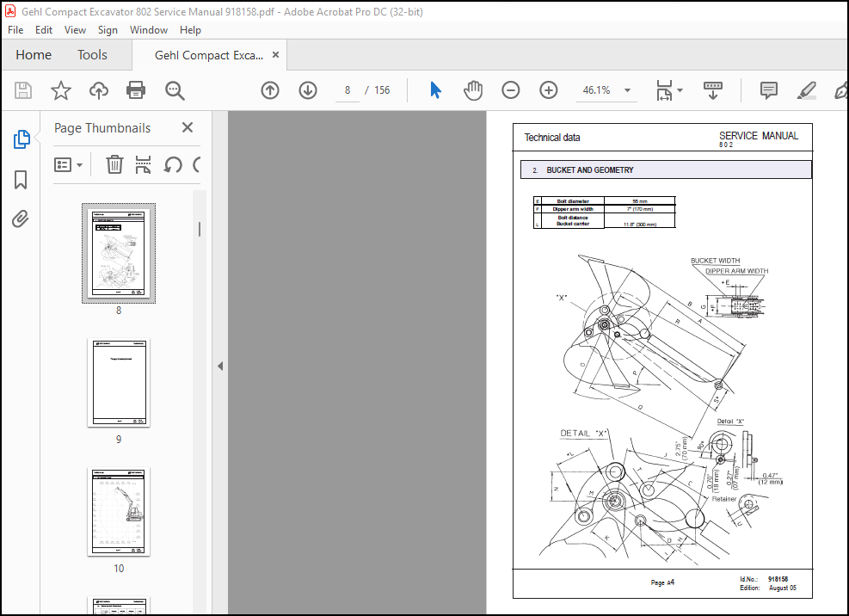Click the Technical data header text
Image resolution: width=849 pixels, height=616 pixels.
tap(551, 138)
